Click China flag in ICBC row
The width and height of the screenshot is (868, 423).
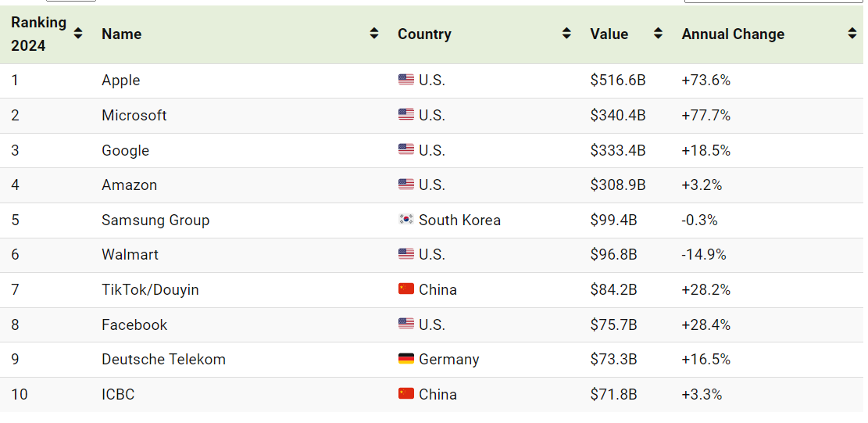405,393
